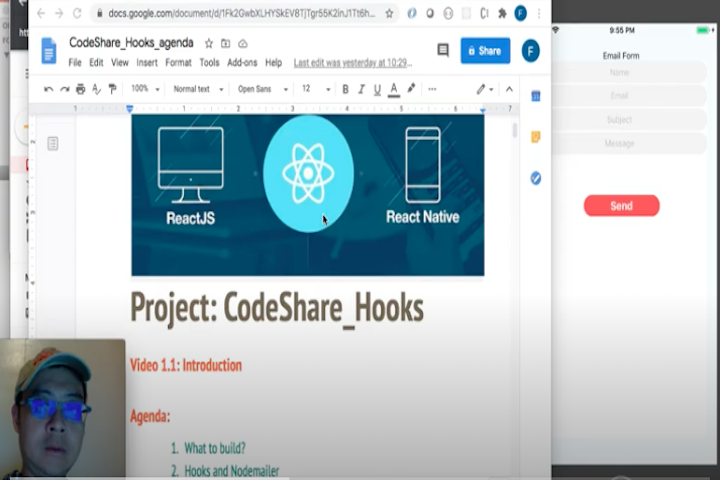
Task: Toggle italic formatting
Action: [361, 89]
